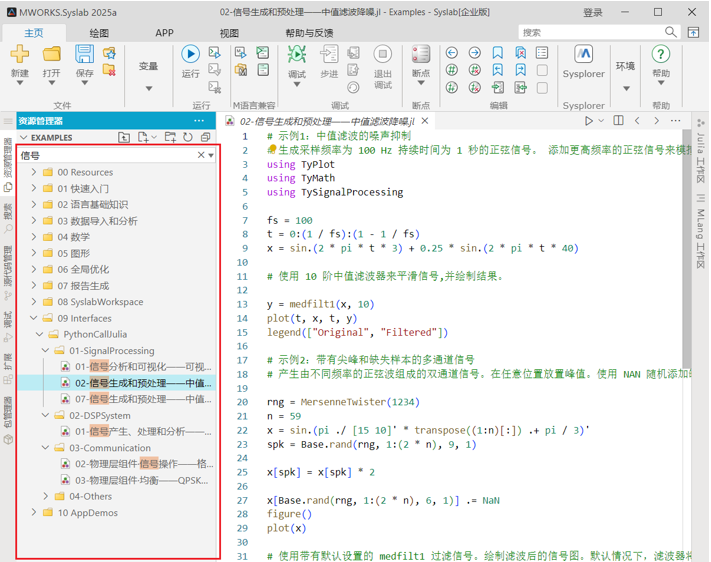This screenshot has width=711, height=562.
Task: Switch to the 绘图 ribbon tab
Action: 99,33
